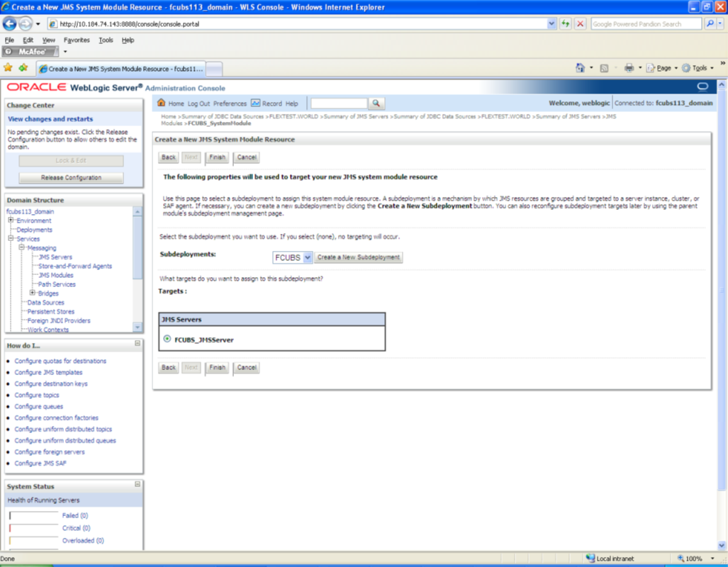Image resolution: width=728 pixels, height=567 pixels.
Task: Click the bottom Cancel button
Action: pyautogui.click(x=247, y=367)
